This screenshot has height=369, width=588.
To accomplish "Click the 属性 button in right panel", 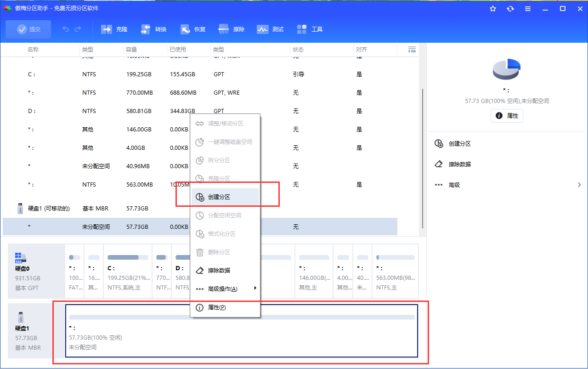I will tap(507, 116).
